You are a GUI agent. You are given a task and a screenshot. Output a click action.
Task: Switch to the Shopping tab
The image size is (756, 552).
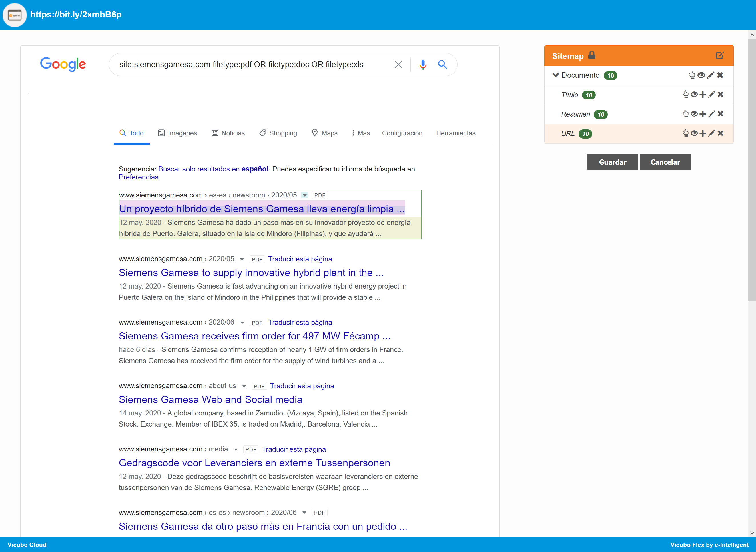(x=278, y=133)
